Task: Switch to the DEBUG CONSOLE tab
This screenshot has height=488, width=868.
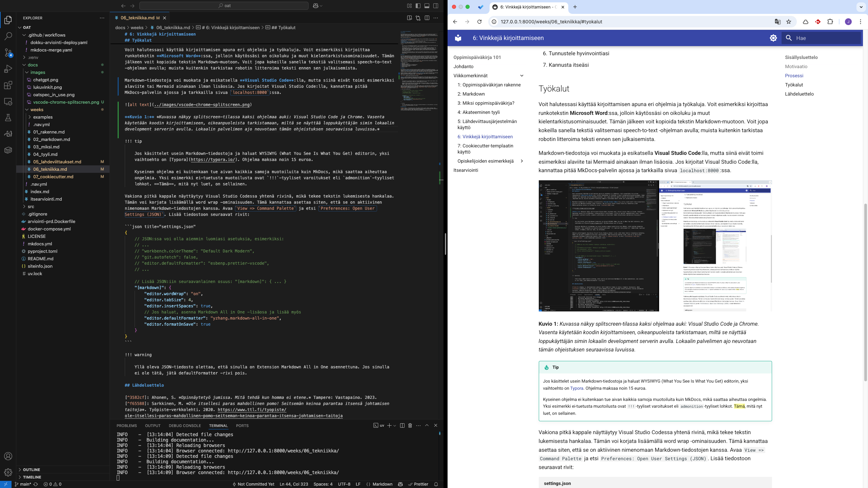Action: coord(184,426)
